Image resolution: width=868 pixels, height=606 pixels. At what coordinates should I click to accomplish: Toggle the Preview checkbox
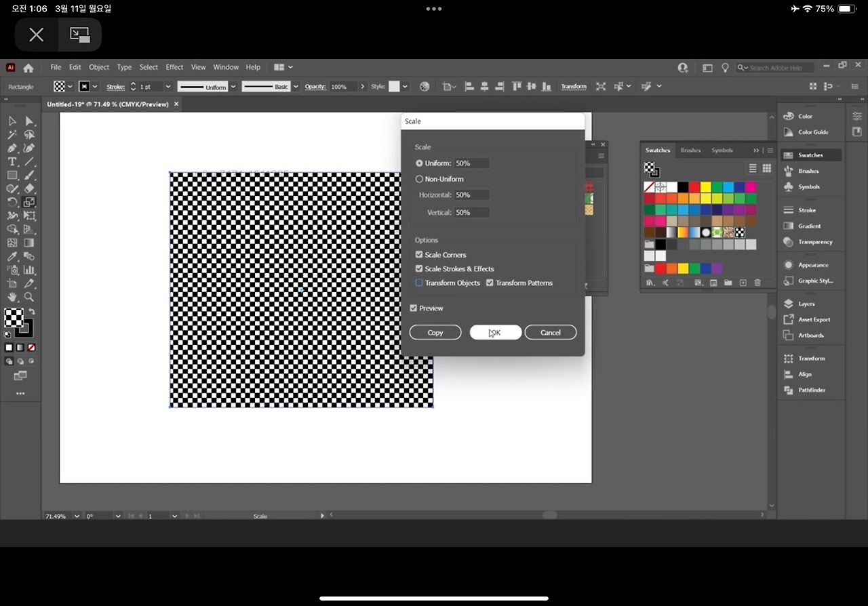coord(414,308)
